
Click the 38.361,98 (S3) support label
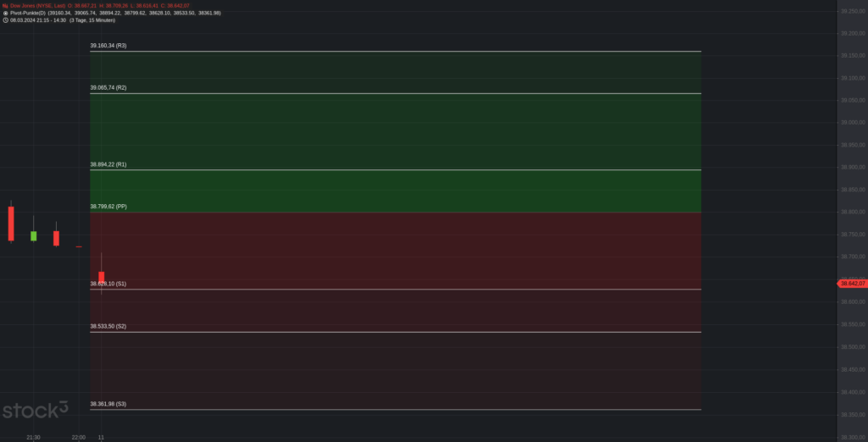click(108, 404)
